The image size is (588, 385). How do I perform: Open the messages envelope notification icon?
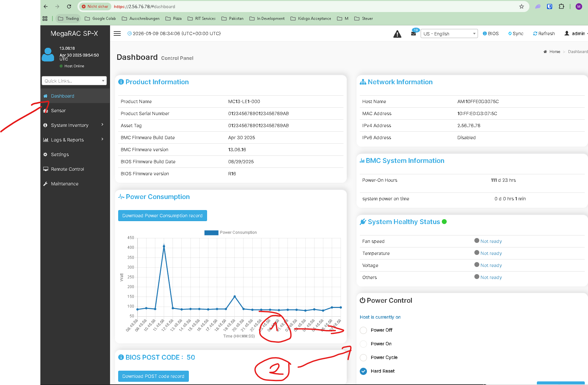[x=413, y=33]
